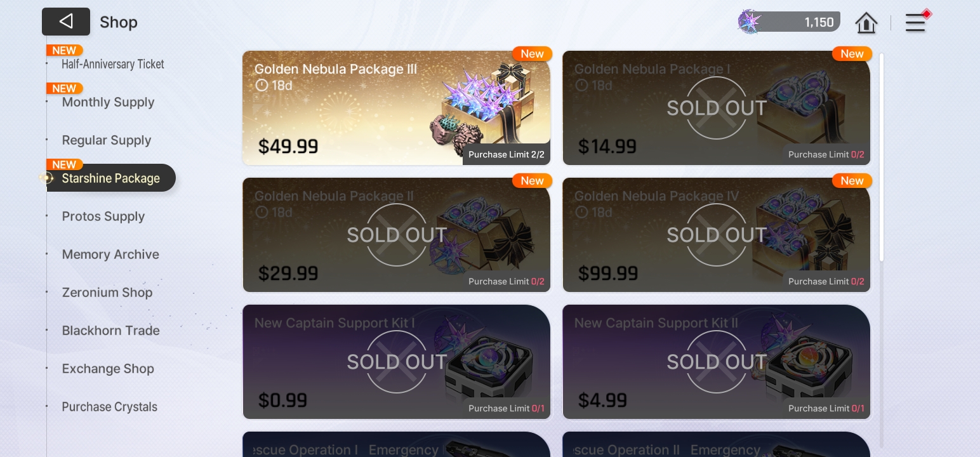Viewport: 980px width, 457px height.
Task: Click the vertical scrollbar on package list
Action: pyautogui.click(x=882, y=157)
